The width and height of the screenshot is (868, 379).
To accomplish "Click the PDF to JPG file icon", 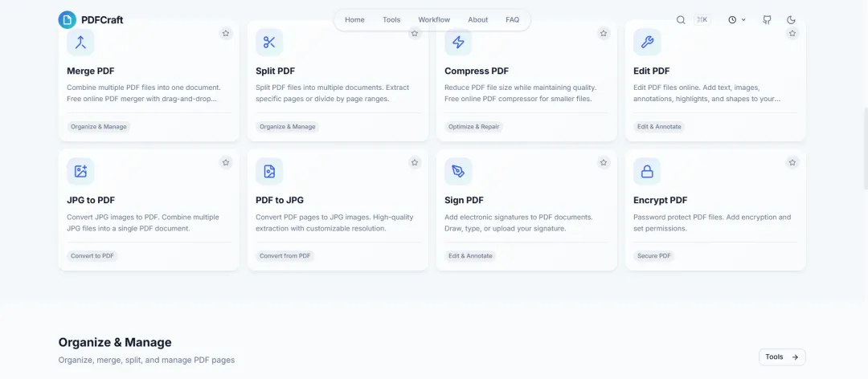I will pyautogui.click(x=269, y=172).
